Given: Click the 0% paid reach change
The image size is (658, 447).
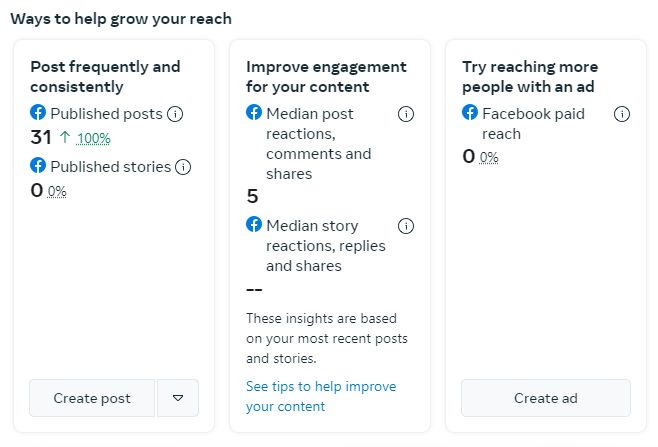Looking at the screenshot, I should point(489,157).
